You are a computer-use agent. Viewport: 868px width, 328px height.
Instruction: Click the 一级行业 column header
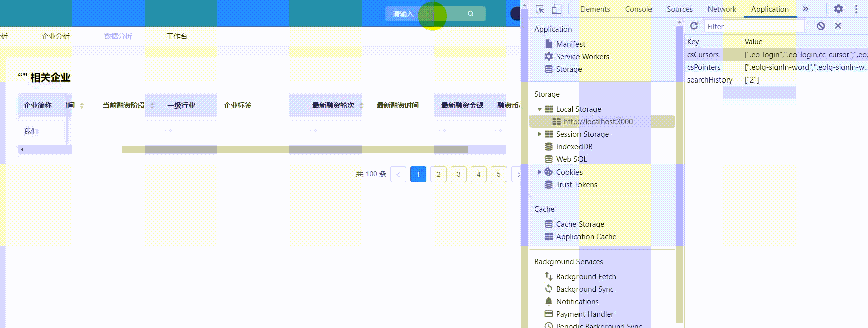[181, 105]
